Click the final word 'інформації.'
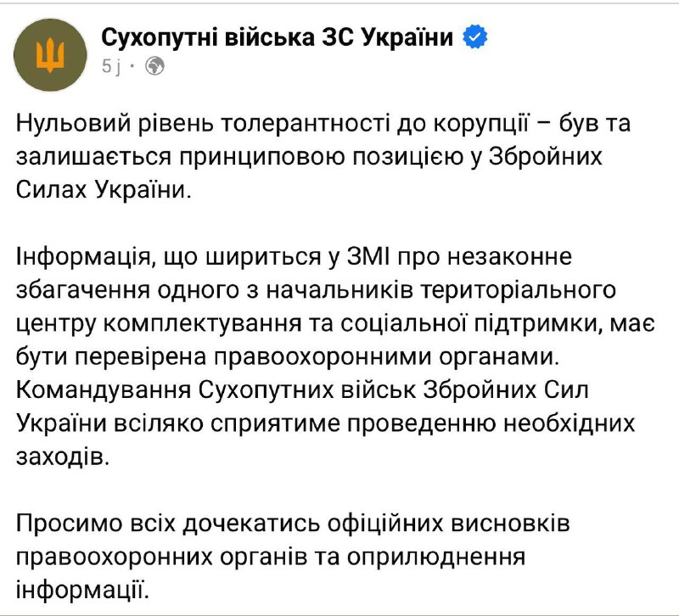Viewport: 679px width, 616px height. point(82,590)
